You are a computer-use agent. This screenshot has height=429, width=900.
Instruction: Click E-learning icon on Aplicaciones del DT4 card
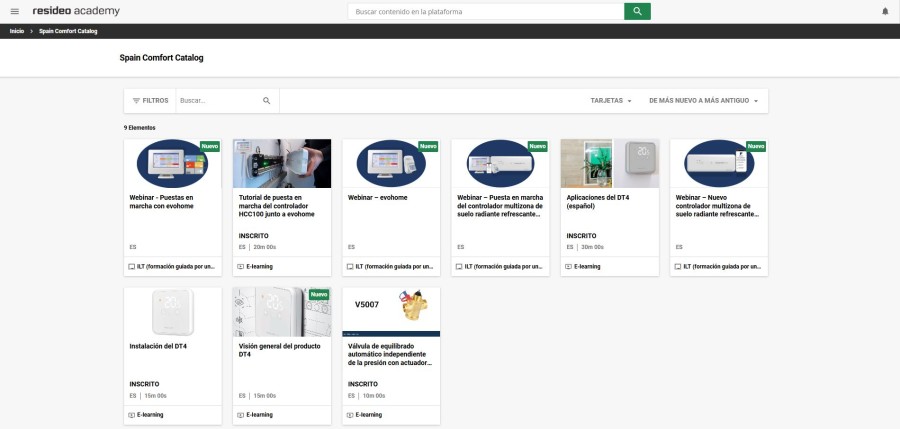click(568, 266)
